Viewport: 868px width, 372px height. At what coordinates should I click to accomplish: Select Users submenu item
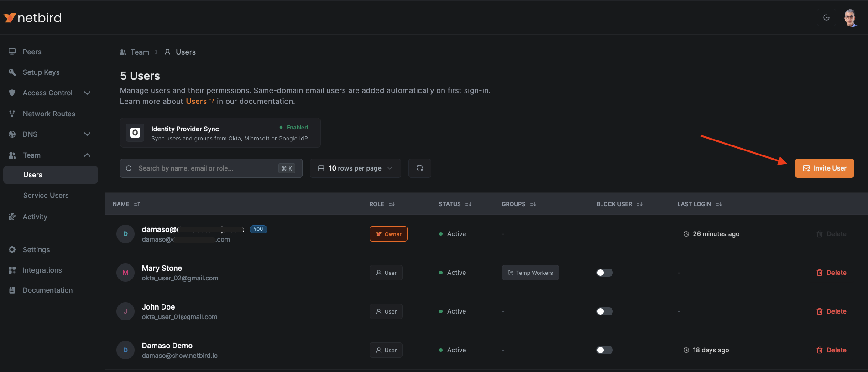51,175
